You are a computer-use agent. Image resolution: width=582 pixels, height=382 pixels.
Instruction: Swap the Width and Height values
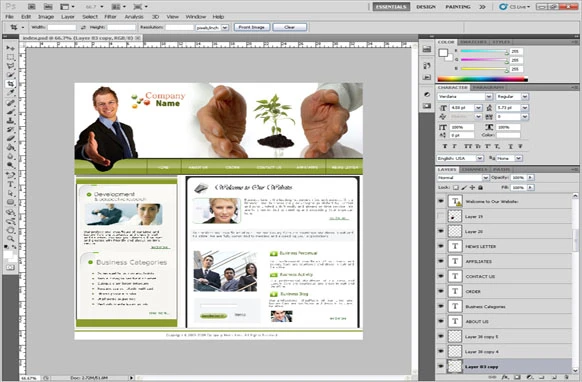click(x=83, y=27)
